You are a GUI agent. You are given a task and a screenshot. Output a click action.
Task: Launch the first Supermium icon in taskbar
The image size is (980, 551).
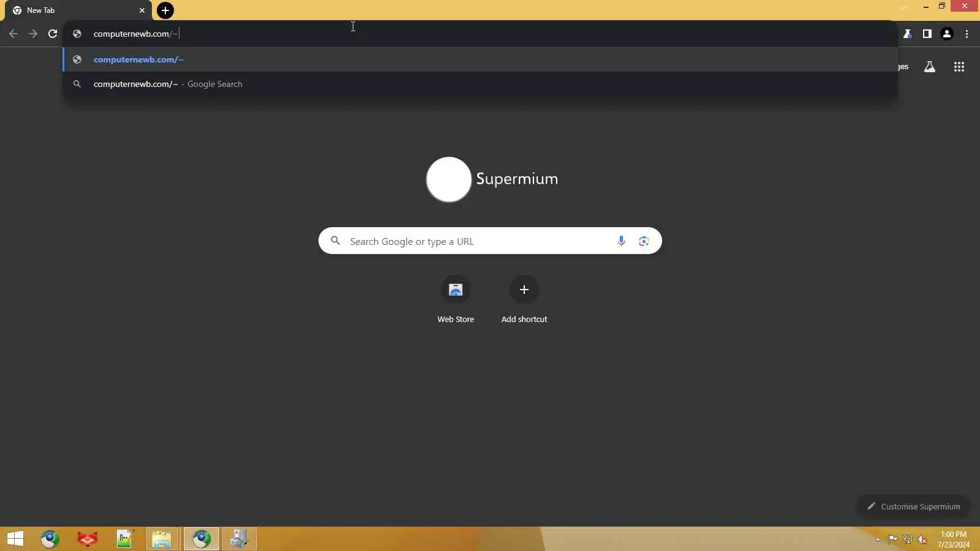click(x=50, y=539)
